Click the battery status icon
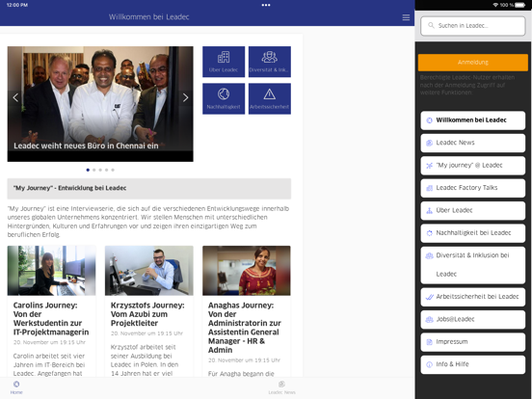The height and width of the screenshot is (399, 532). 519,5
